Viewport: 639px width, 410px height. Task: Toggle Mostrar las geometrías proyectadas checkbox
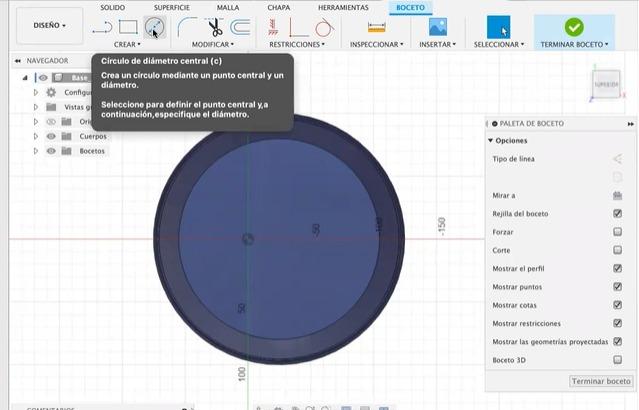click(x=617, y=342)
